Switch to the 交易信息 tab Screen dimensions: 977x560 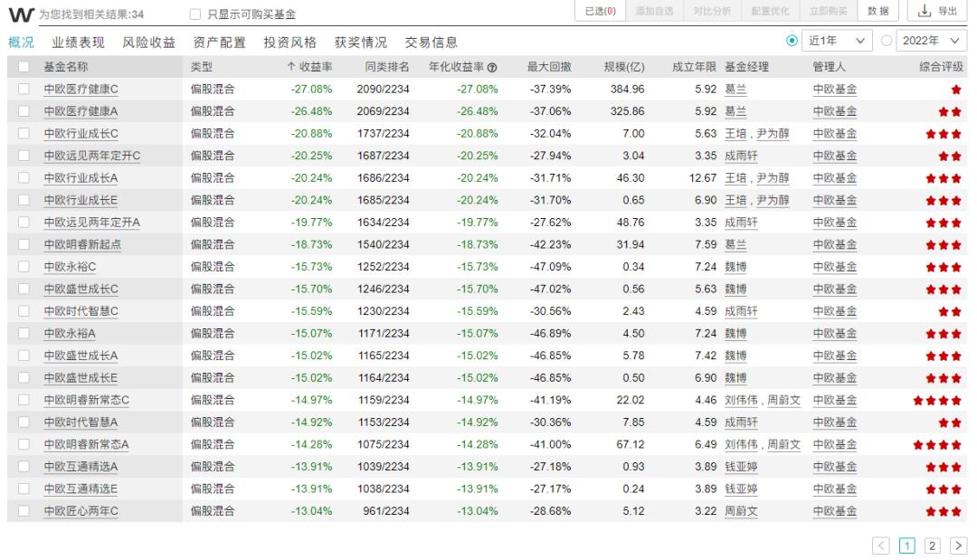click(432, 40)
